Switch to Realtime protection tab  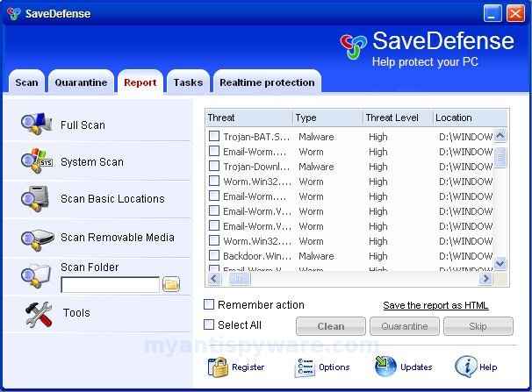coord(267,82)
